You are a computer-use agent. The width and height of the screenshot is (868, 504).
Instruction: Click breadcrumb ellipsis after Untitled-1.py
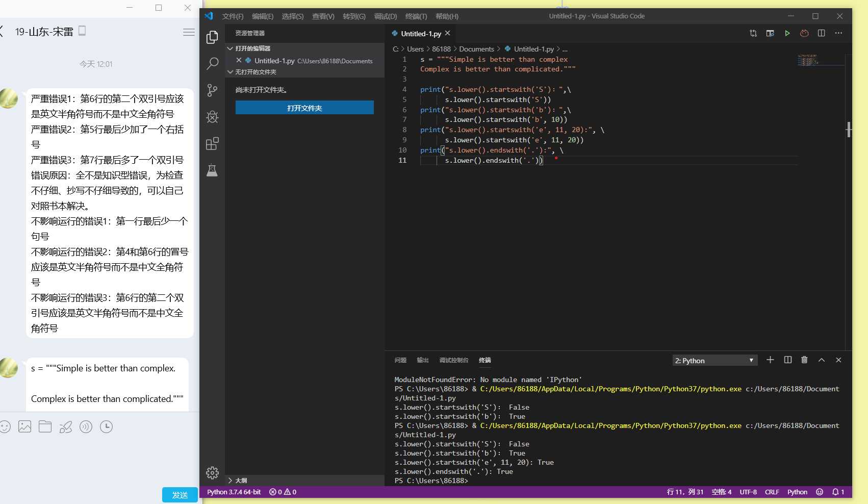tap(565, 49)
